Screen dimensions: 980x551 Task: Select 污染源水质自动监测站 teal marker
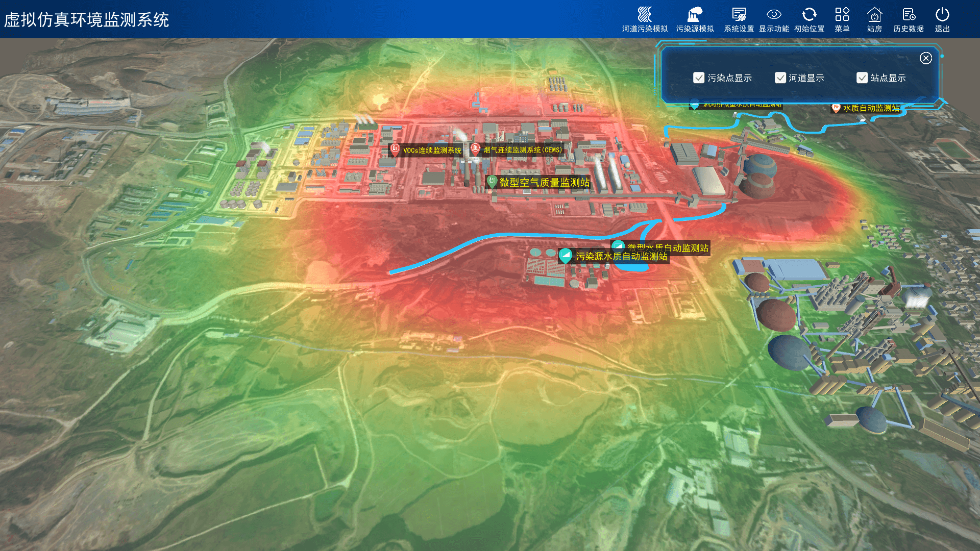[x=565, y=256]
